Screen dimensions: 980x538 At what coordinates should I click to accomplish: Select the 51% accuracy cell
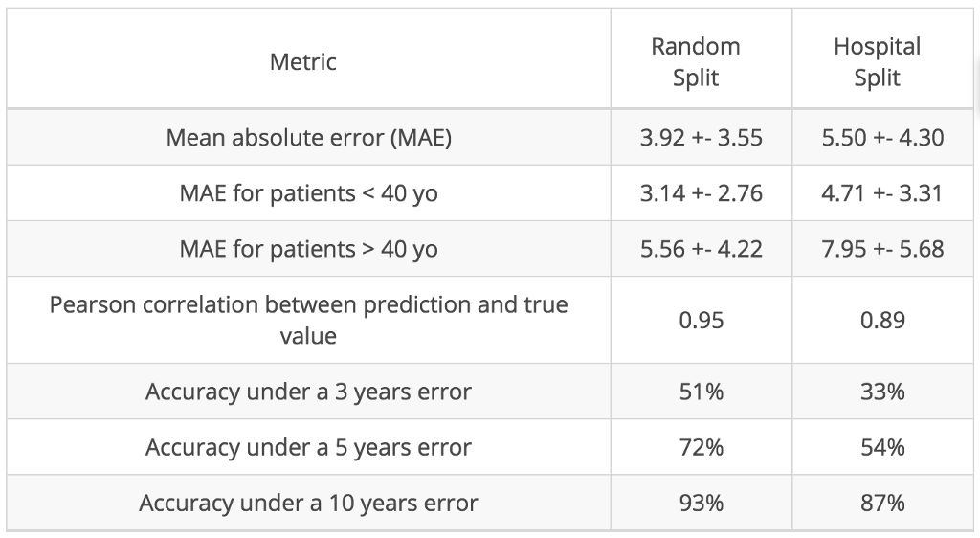pyautogui.click(x=701, y=392)
